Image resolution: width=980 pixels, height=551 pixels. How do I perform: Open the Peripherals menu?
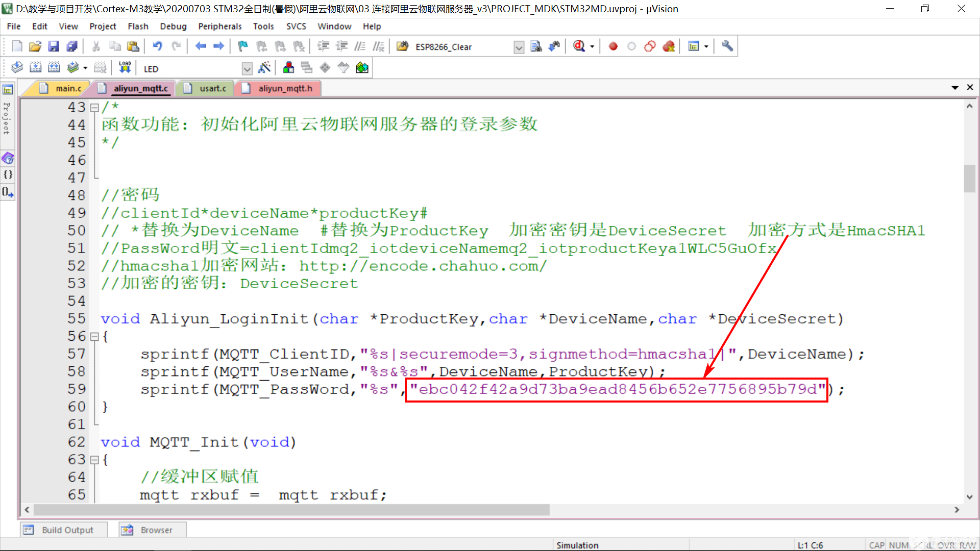[219, 26]
